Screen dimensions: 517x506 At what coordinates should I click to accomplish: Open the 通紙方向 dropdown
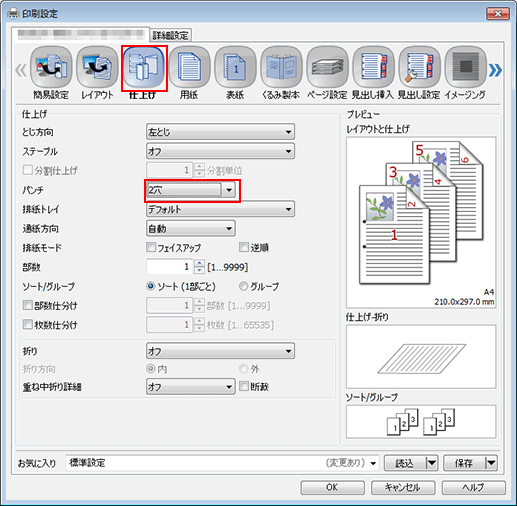point(191,229)
